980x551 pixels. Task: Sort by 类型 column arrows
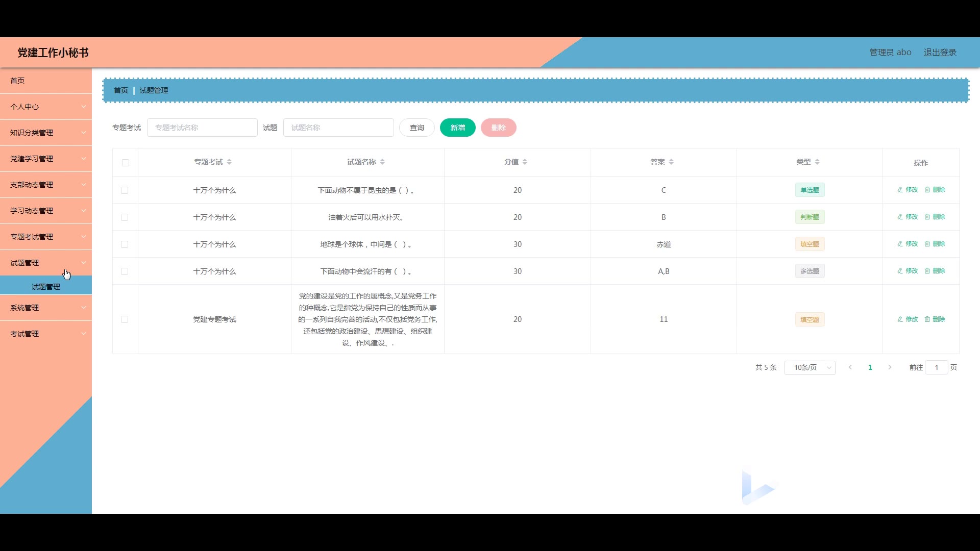click(817, 162)
